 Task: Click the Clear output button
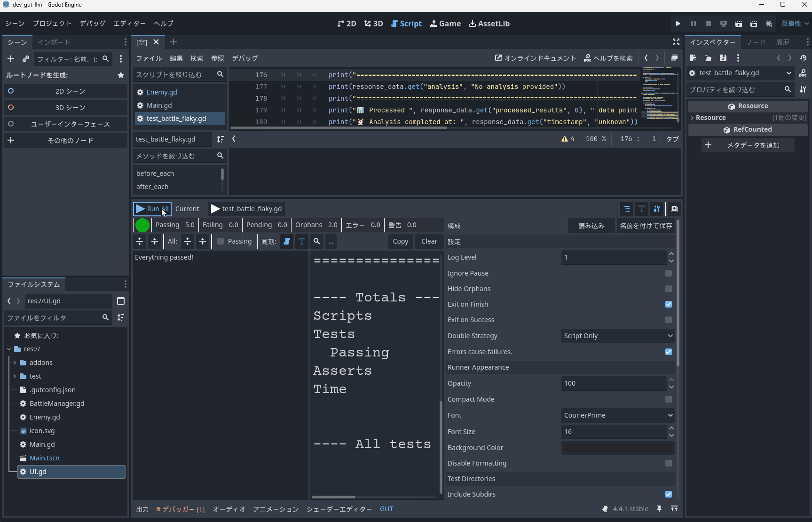pyautogui.click(x=429, y=241)
